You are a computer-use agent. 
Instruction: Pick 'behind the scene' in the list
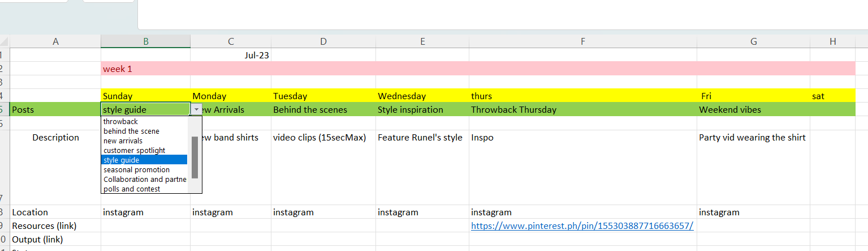(131, 131)
